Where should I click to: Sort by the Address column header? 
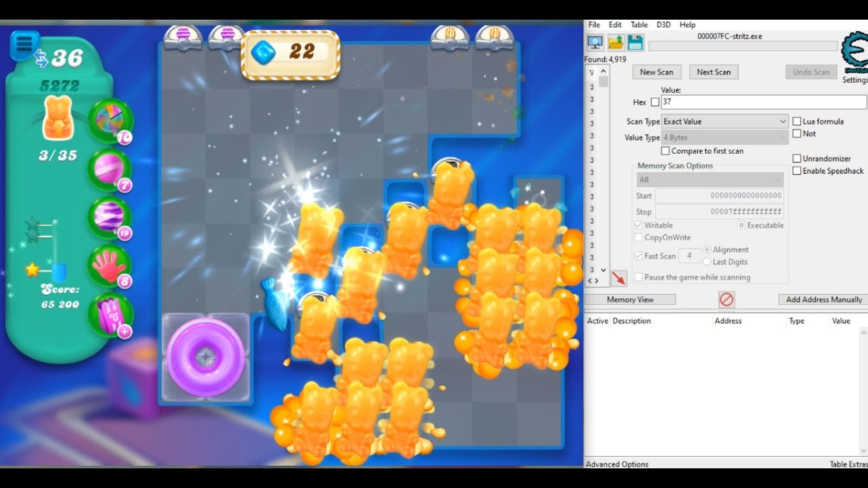click(728, 321)
